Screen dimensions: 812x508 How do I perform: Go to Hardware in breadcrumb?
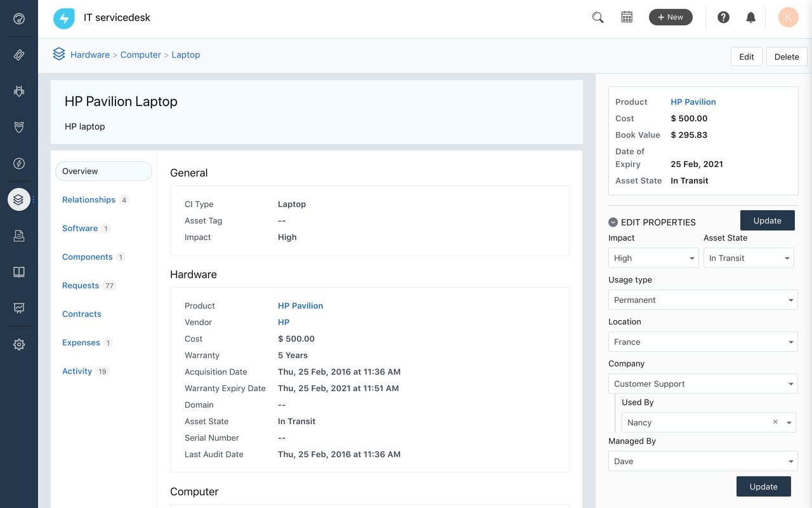tap(90, 55)
